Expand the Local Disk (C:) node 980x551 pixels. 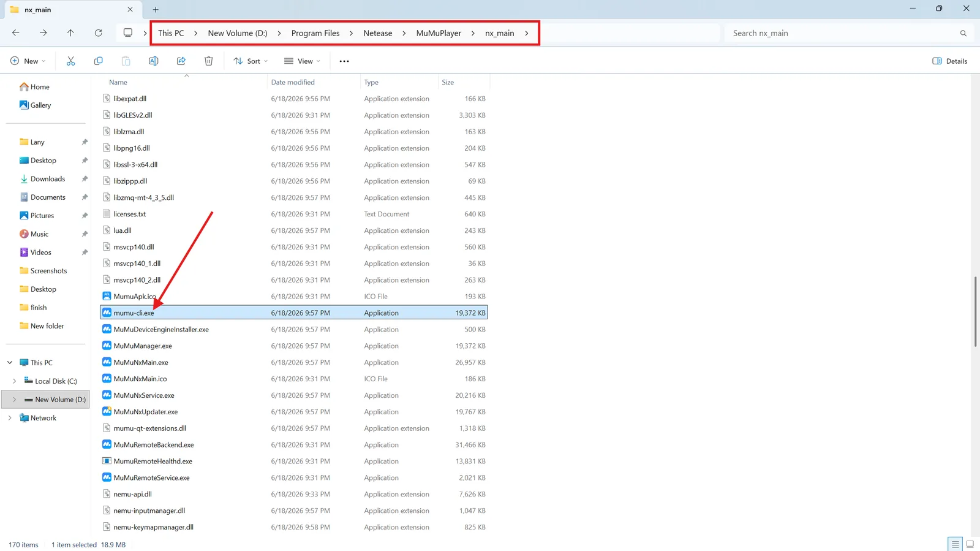pyautogui.click(x=15, y=381)
